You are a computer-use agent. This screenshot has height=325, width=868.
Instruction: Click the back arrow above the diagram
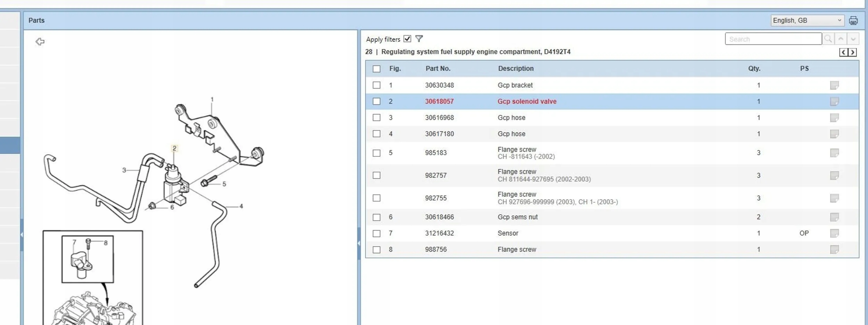tap(40, 42)
